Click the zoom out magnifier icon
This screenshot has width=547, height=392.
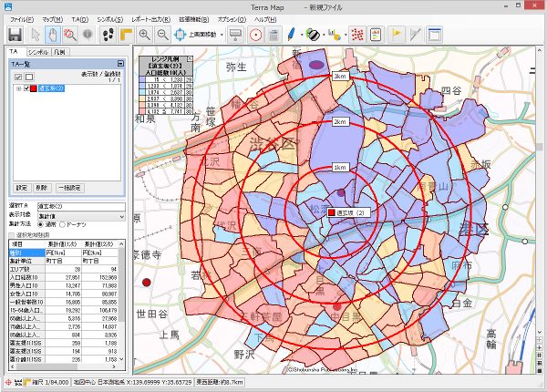coord(162,35)
